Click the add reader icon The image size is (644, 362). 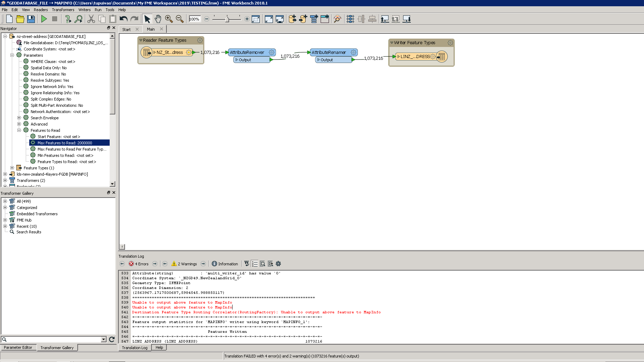coord(292,19)
